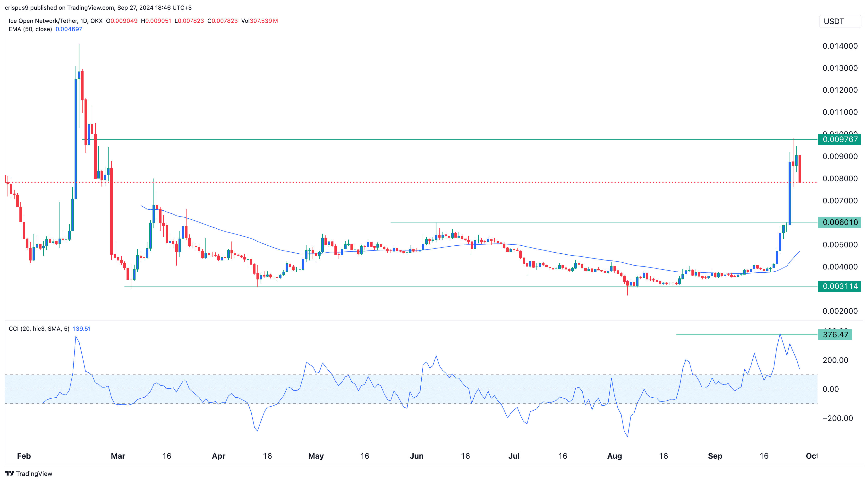Click the 376.47 CCI level label
This screenshot has height=482, width=868.
pos(835,335)
